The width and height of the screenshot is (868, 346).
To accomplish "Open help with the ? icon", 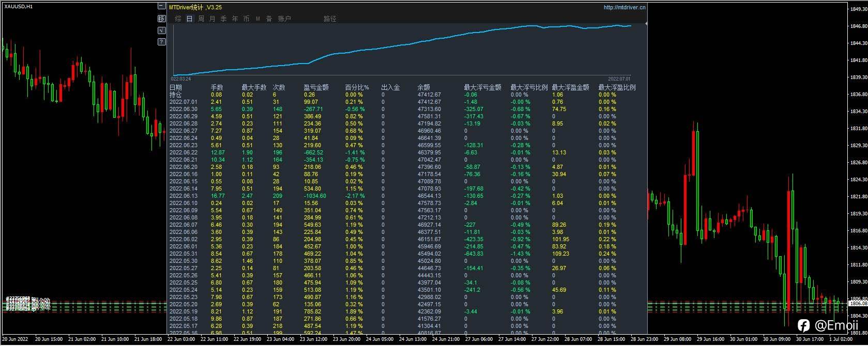I will (x=161, y=42).
